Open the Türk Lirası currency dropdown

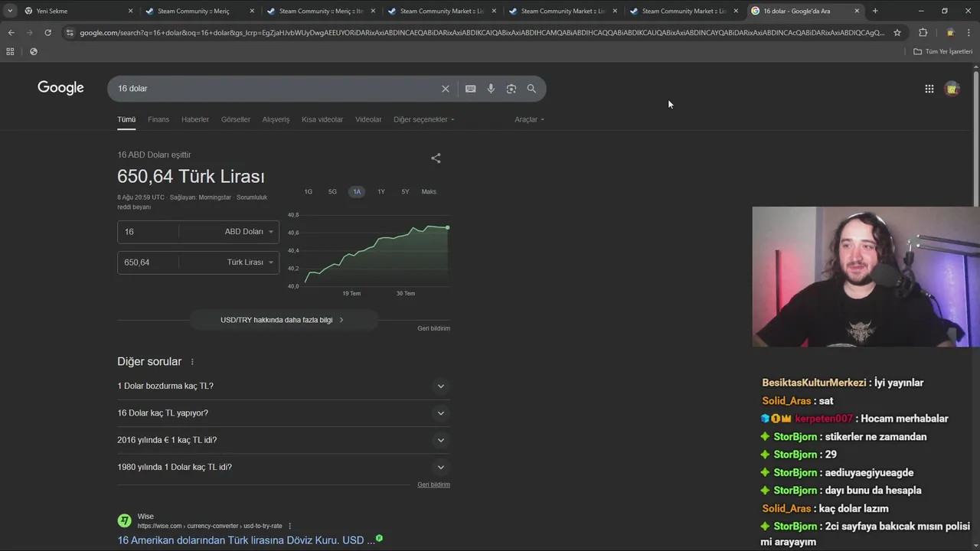(250, 262)
